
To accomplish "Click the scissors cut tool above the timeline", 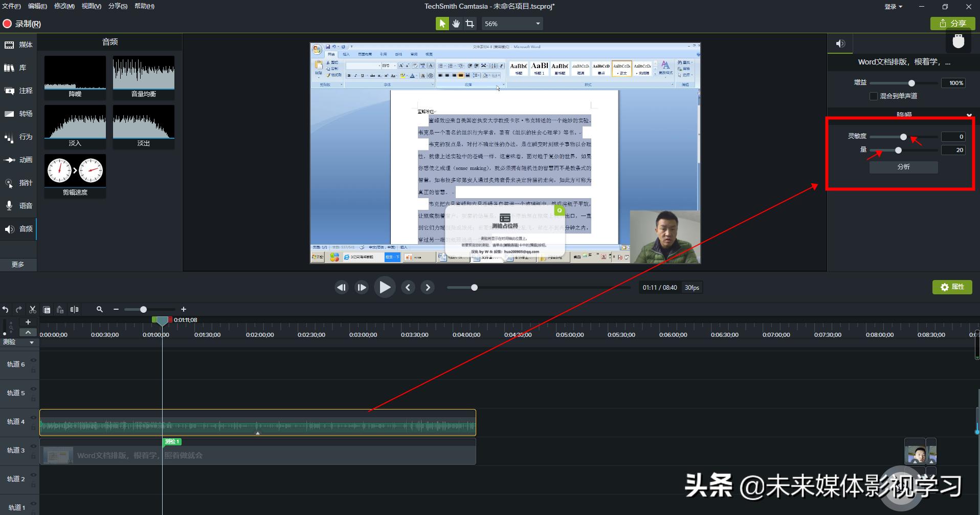I will pos(32,309).
